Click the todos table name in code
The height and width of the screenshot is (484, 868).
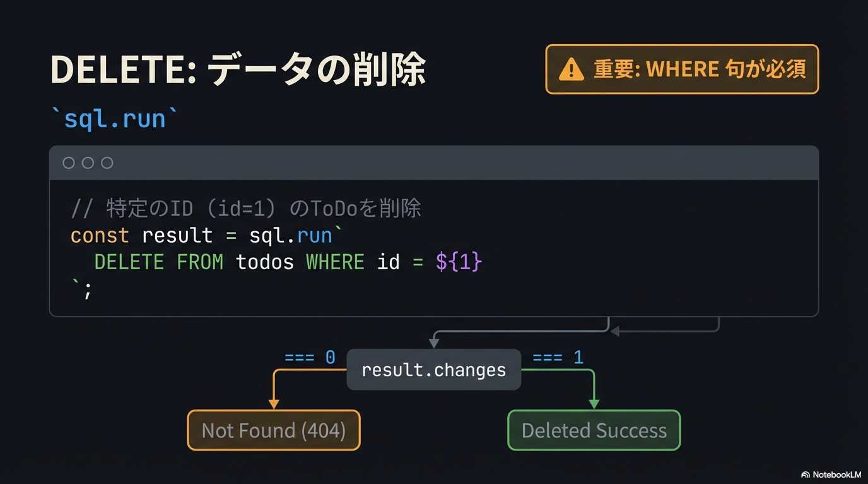(x=265, y=262)
